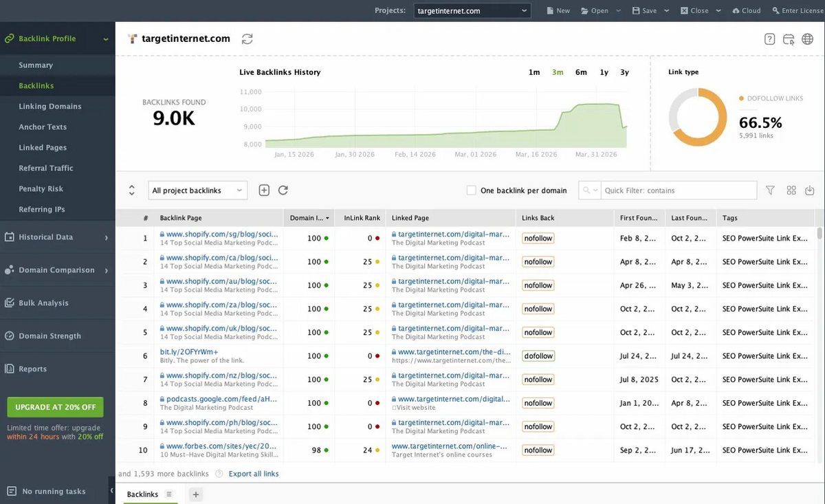This screenshot has width=825, height=504.
Task: Open Linked Pages in sidebar
Action: click(43, 148)
